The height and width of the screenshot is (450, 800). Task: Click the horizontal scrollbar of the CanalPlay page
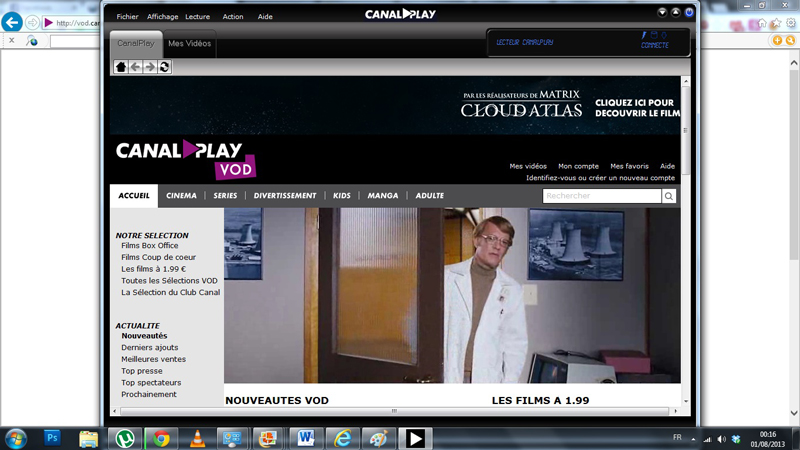click(x=394, y=411)
